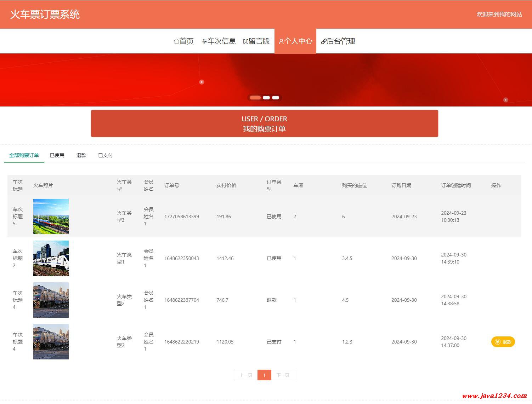Viewport: 532px width, 404px height.
Task: Open the train photo for order 1727058613399
Action: point(51,217)
